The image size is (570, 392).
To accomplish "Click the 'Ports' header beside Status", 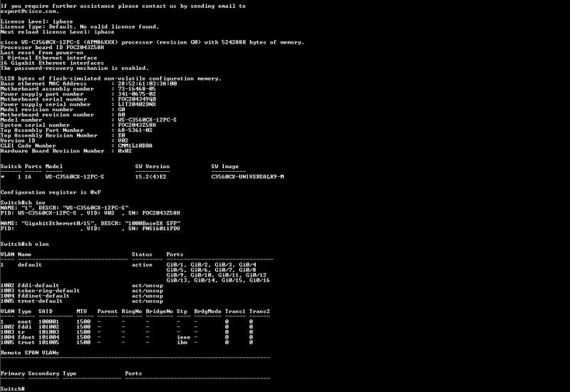I will click(175, 254).
